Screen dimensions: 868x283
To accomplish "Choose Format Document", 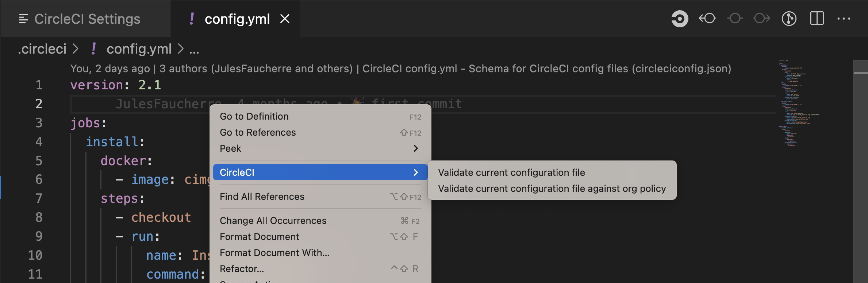I will (320, 237).
